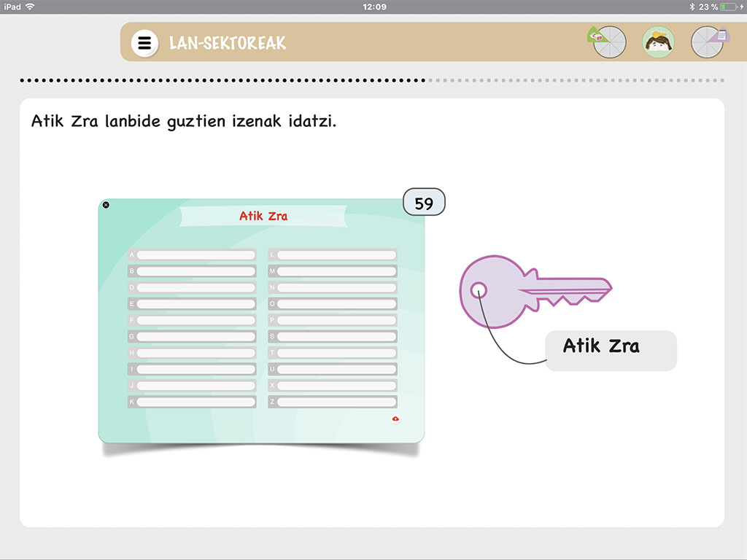Viewport: 747px width, 560px height.
Task: Close the Atik Zra card
Action: click(106, 205)
